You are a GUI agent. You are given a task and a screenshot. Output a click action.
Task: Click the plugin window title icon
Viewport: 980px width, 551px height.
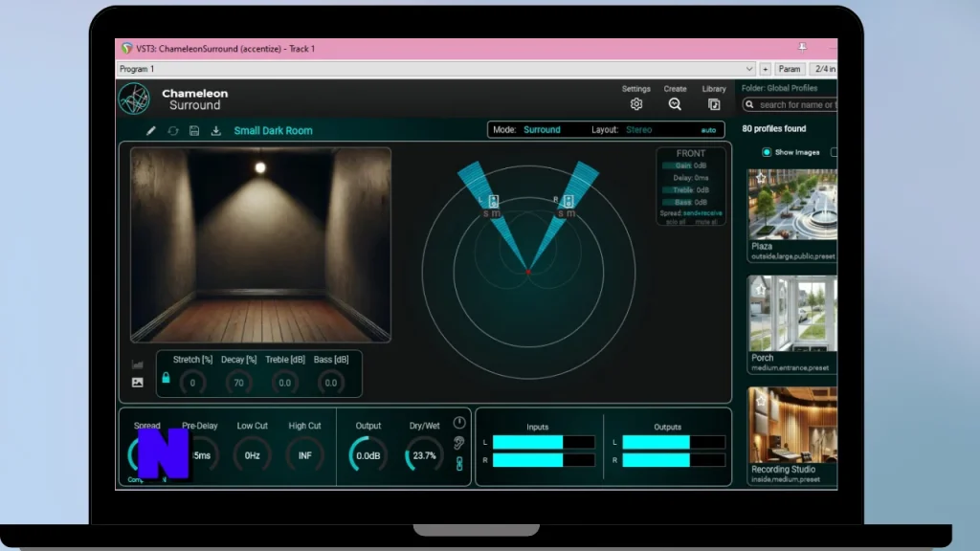[x=127, y=48]
